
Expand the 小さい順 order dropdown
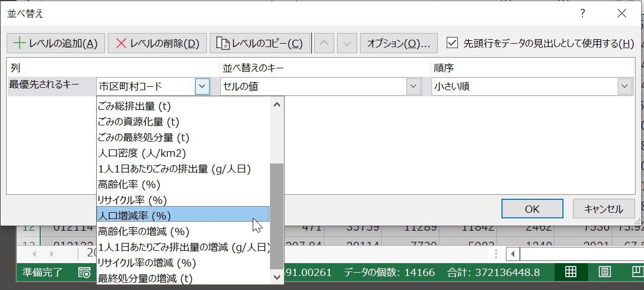point(624,86)
